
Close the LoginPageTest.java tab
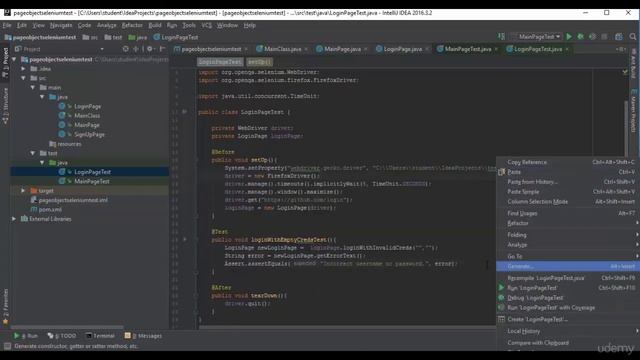click(x=567, y=49)
